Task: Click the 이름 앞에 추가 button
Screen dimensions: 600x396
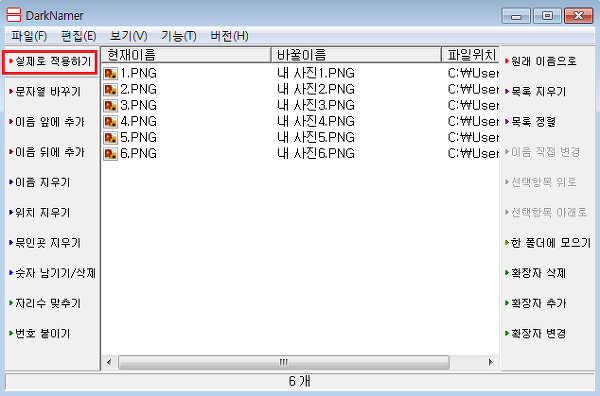Action: 47,122
